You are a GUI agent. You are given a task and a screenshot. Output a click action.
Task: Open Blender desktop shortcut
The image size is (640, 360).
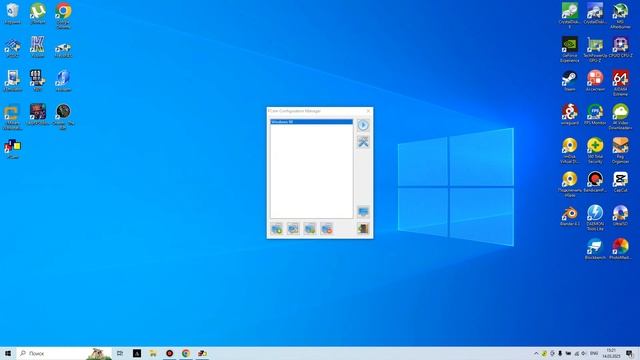(569, 216)
